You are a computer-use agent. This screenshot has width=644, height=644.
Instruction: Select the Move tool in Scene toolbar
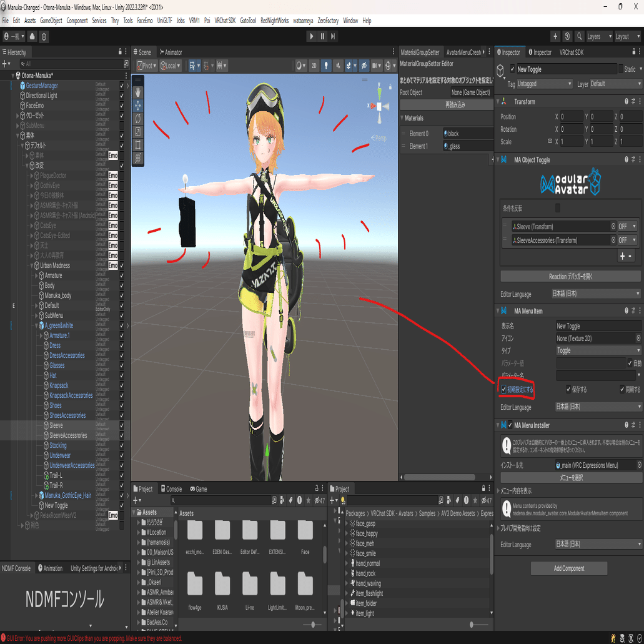click(x=137, y=105)
